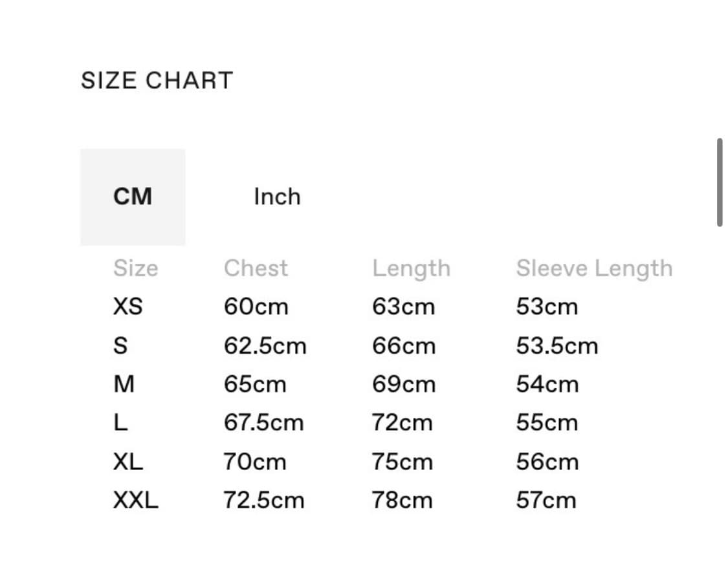Click the Sleeve Length column header
728x582 pixels.
pyautogui.click(x=594, y=268)
